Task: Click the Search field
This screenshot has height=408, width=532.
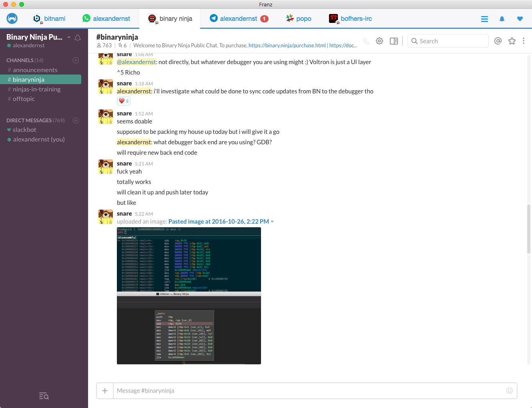Action: coord(448,41)
